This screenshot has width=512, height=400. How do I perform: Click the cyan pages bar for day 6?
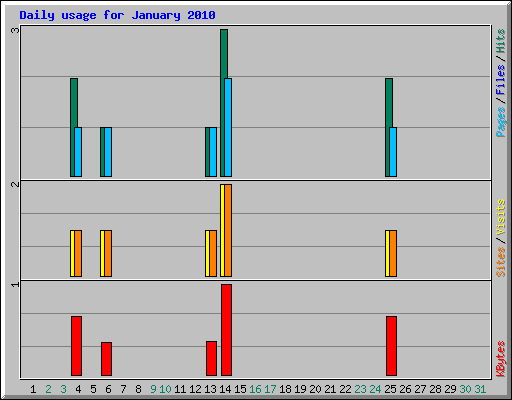click(x=108, y=152)
